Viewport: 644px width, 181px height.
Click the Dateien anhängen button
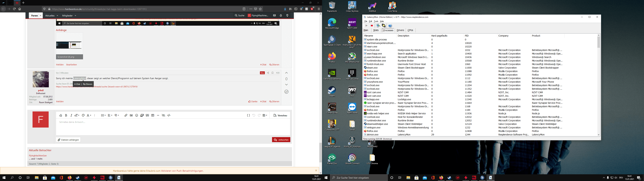click(x=68, y=140)
